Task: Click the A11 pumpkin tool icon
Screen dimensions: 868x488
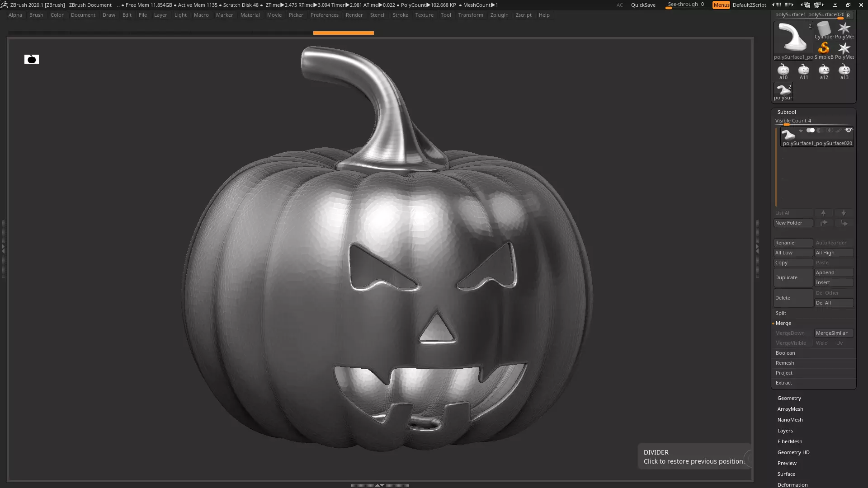Action: pos(803,70)
